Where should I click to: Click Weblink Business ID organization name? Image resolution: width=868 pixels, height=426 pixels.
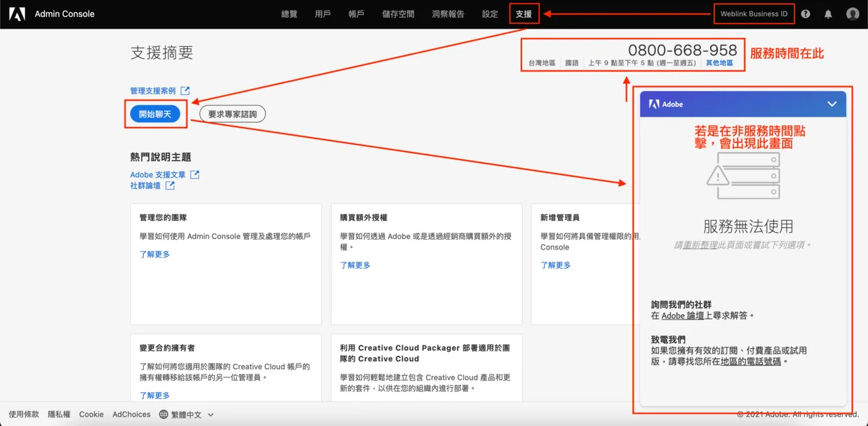[754, 14]
